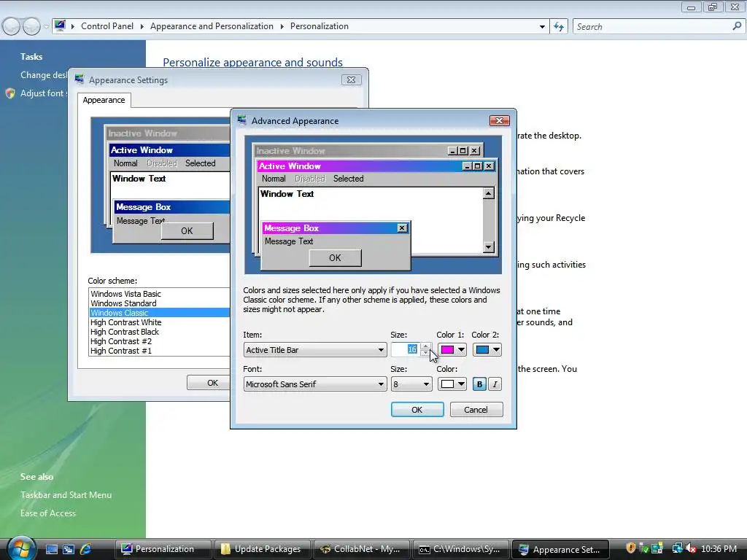
Task: Go forward with the Forward arrow
Action: [x=31, y=26]
